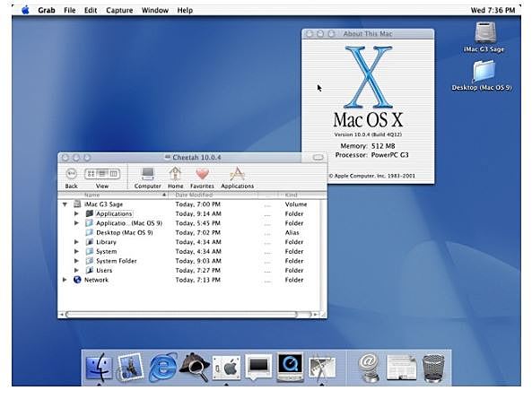Switch to column view in View control
This screenshot has width=532, height=399.
pos(114,174)
